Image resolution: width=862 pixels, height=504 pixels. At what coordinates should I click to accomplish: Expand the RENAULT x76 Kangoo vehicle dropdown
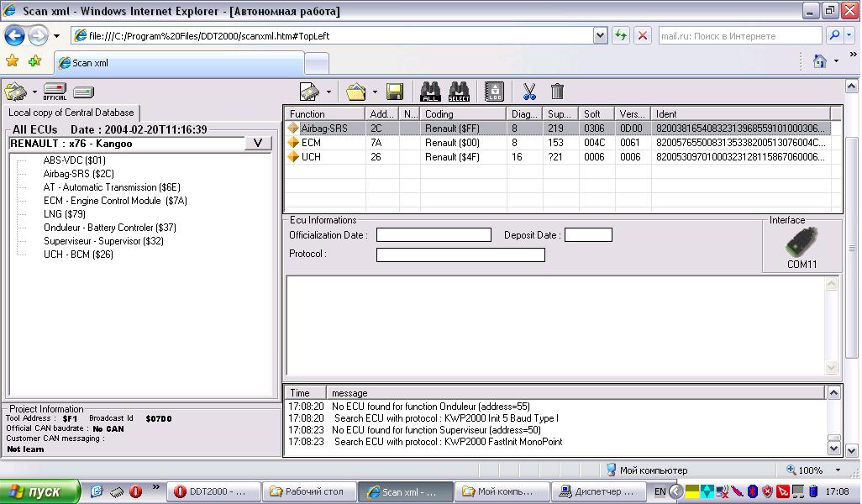257,144
